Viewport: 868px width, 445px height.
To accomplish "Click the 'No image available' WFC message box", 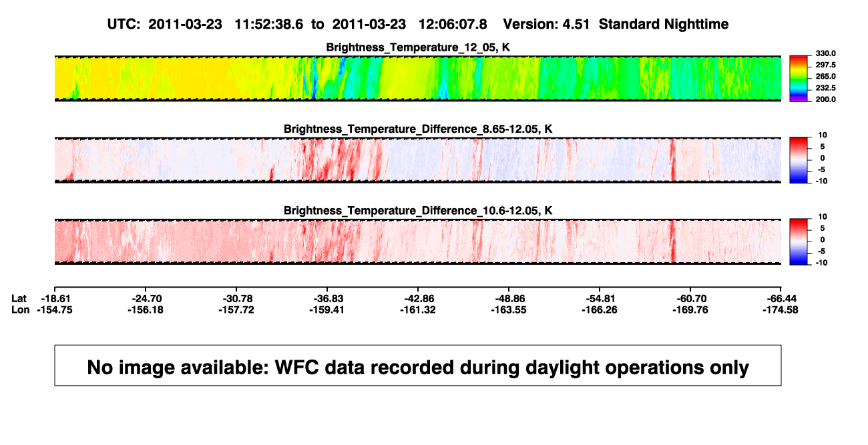I will pos(418,366).
